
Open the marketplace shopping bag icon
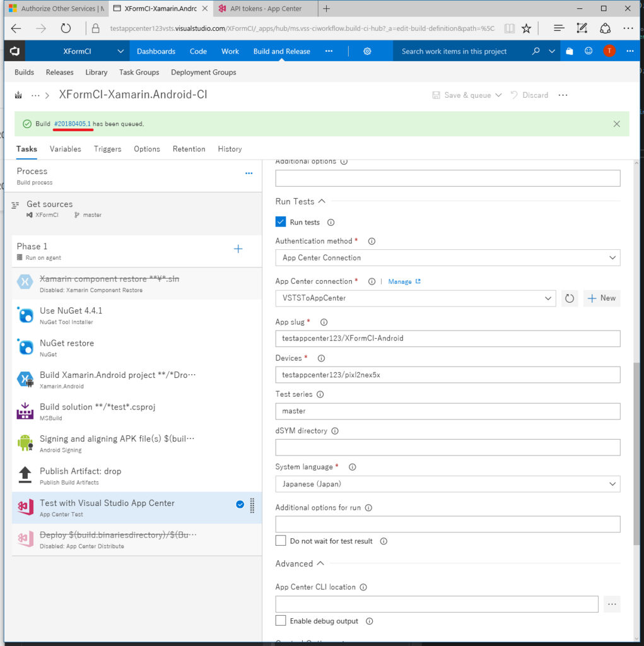569,51
